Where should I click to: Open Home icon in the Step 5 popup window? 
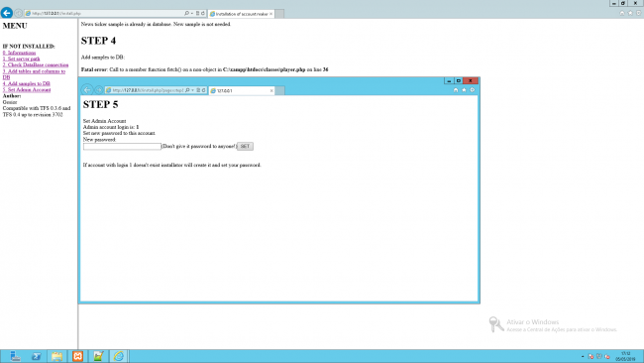point(456,90)
